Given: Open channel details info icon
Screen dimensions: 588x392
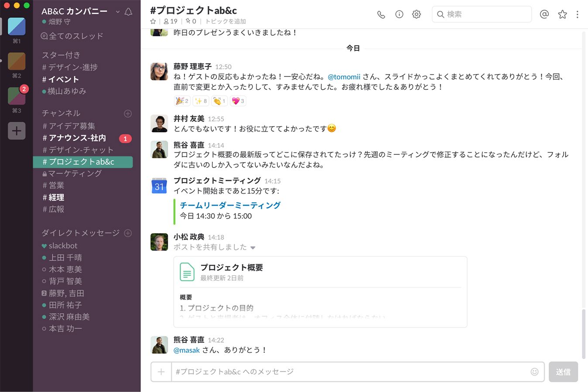Looking at the screenshot, I should tap(399, 14).
